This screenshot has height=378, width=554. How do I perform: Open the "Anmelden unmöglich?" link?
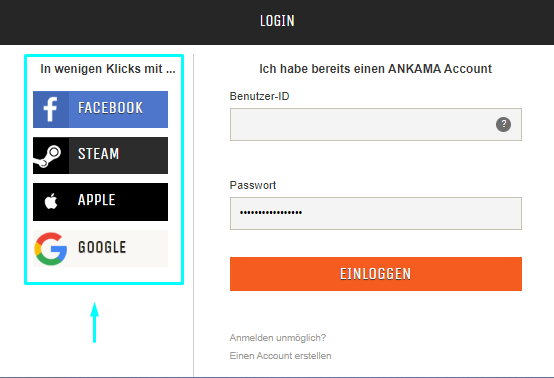[278, 338]
